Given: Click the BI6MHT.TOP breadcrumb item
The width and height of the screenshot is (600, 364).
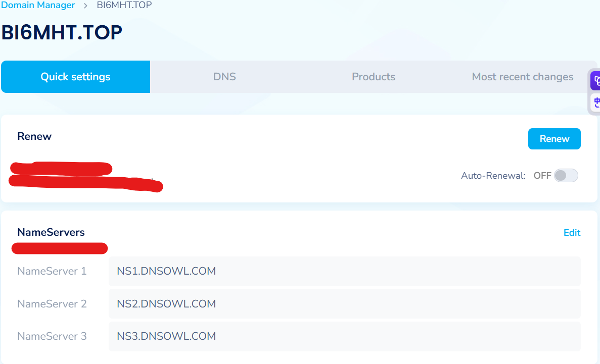Looking at the screenshot, I should 124,6.
